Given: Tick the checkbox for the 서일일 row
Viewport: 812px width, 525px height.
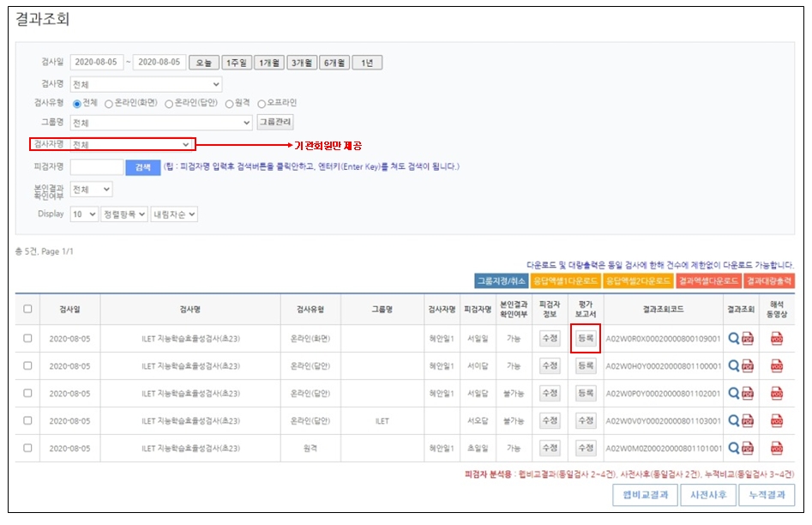Looking at the screenshot, I should click(x=27, y=339).
